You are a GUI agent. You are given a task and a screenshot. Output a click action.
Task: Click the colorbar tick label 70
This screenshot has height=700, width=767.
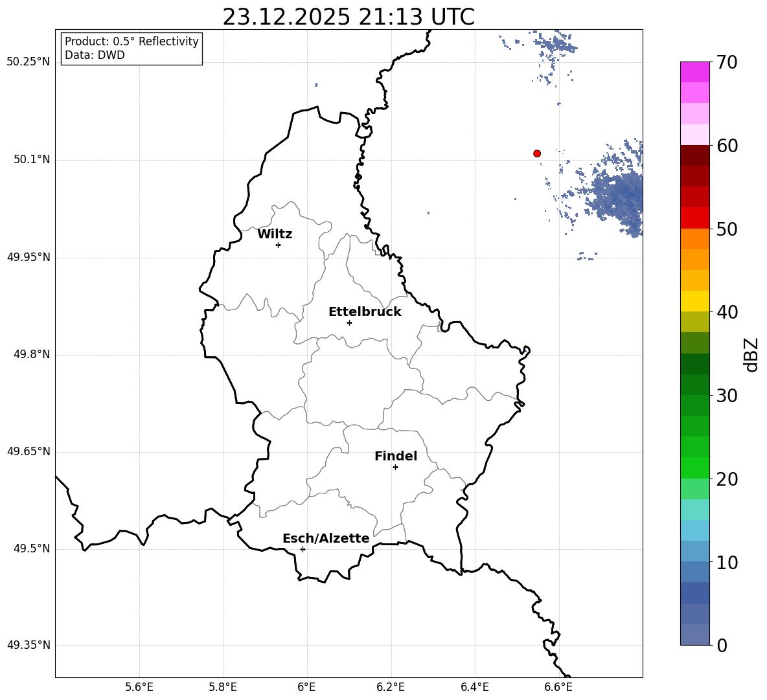(x=727, y=62)
